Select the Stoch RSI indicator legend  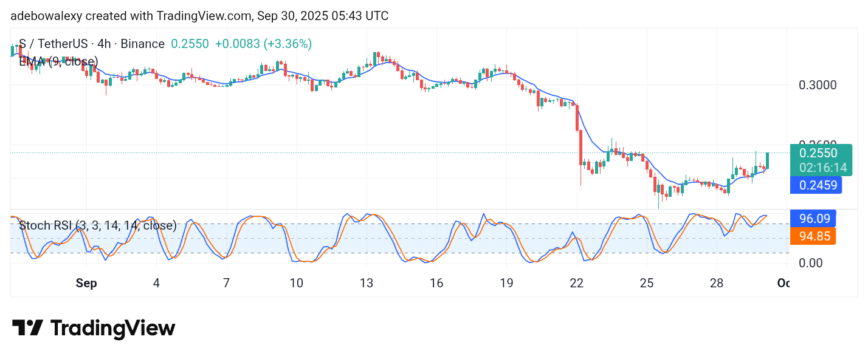pyautogui.click(x=98, y=226)
